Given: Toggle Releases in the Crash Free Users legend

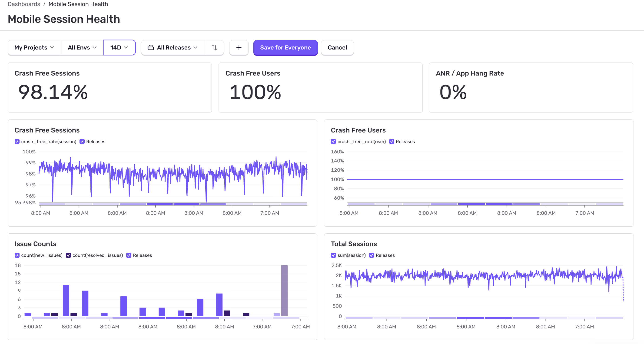Looking at the screenshot, I should tap(392, 142).
